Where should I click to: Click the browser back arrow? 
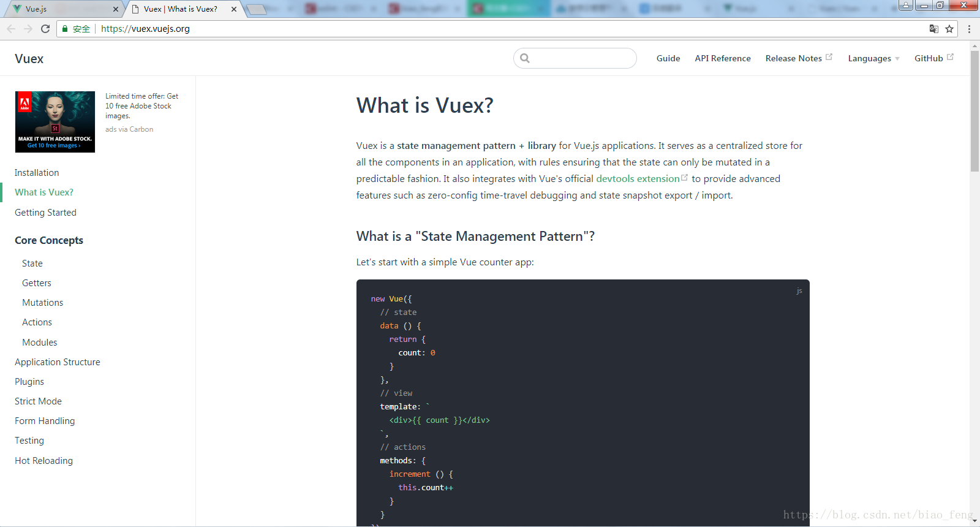point(11,29)
